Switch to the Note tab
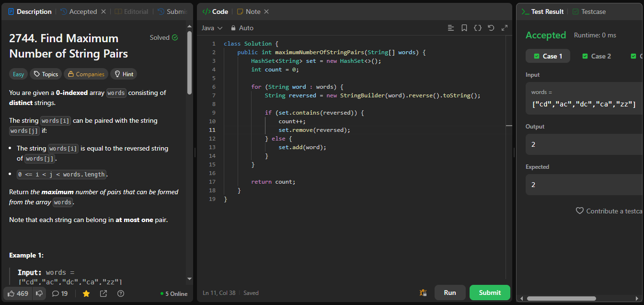The width and height of the screenshot is (644, 305). (x=249, y=12)
